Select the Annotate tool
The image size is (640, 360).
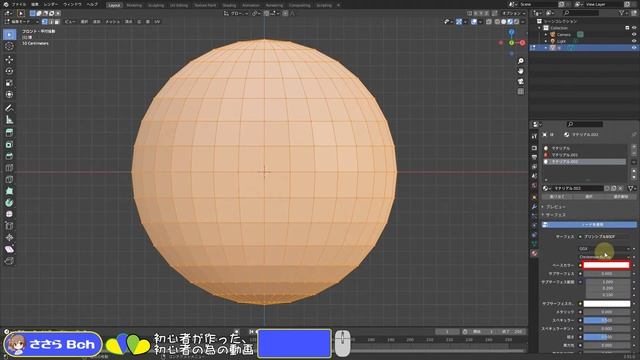(x=9, y=108)
